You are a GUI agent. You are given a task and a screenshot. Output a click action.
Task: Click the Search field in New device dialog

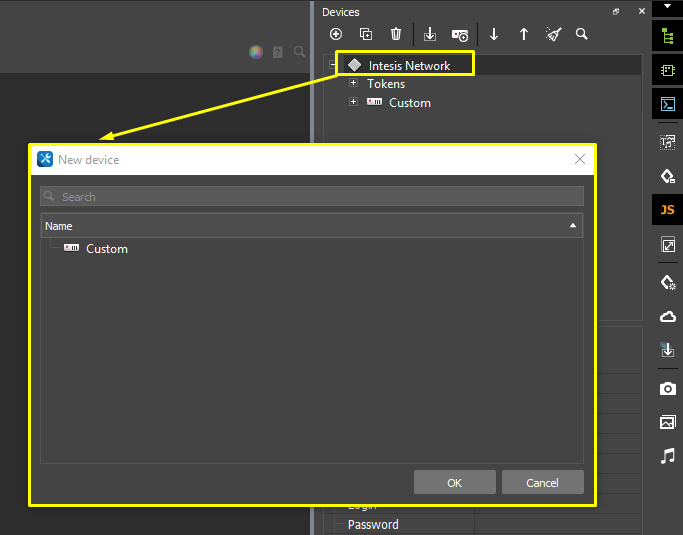tap(312, 197)
